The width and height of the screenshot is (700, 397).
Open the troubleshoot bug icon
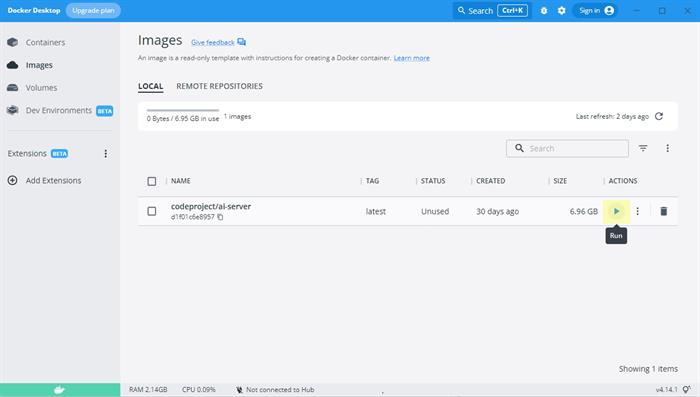click(x=544, y=11)
